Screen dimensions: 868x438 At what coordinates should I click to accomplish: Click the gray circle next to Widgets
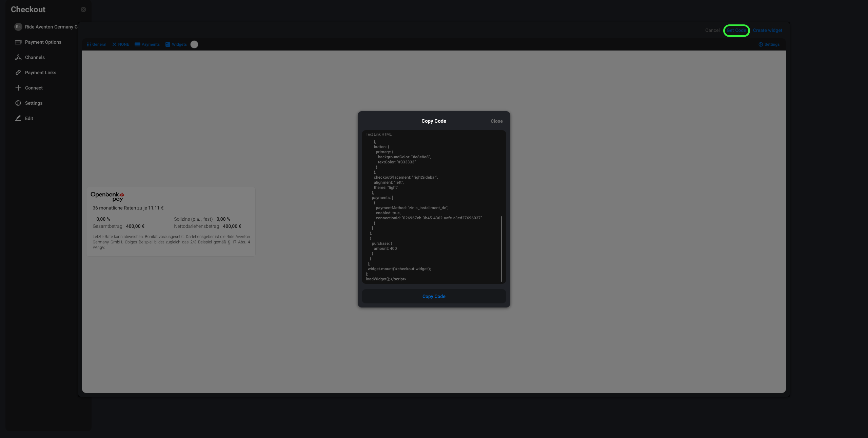pos(194,44)
